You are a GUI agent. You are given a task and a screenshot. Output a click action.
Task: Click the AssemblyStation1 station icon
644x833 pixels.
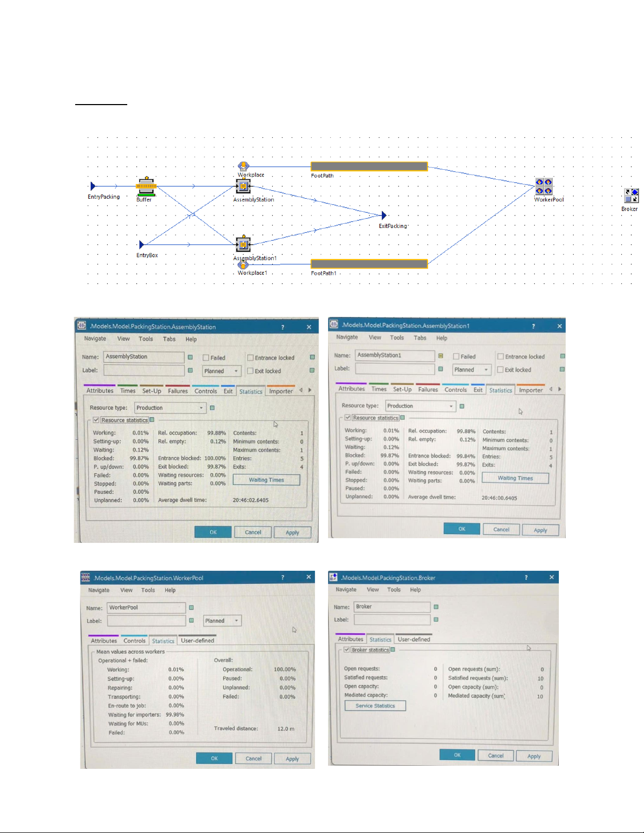click(243, 245)
